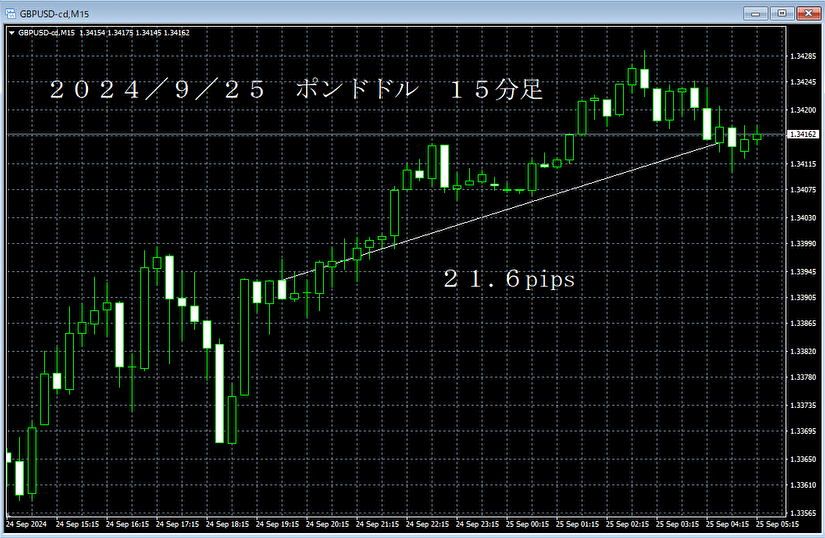The height and width of the screenshot is (538, 825).
Task: Click the price scale value 1.33905
Action: (803, 298)
